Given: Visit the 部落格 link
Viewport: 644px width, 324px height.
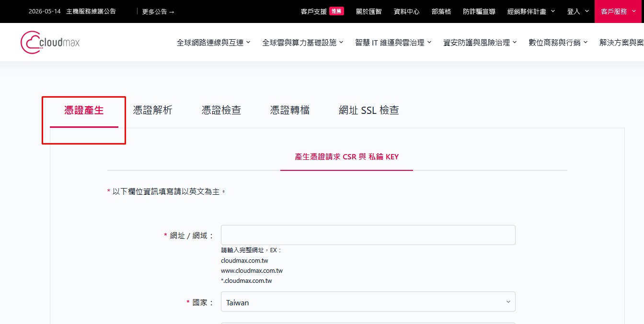Looking at the screenshot, I should 441,11.
